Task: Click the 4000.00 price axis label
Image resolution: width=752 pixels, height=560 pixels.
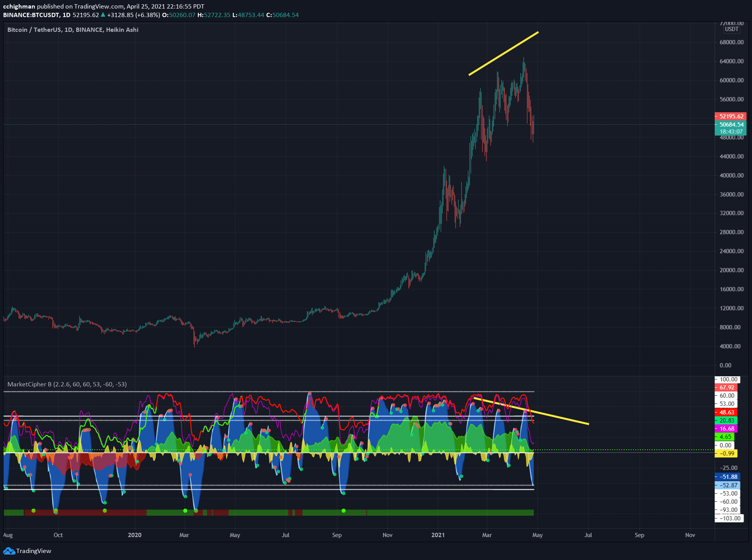Action: point(730,346)
